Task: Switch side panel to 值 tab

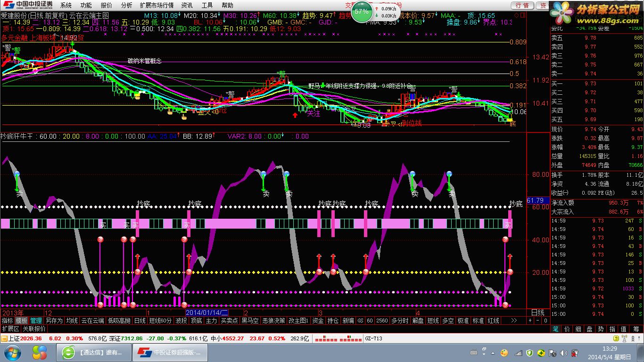Action: pos(624,329)
